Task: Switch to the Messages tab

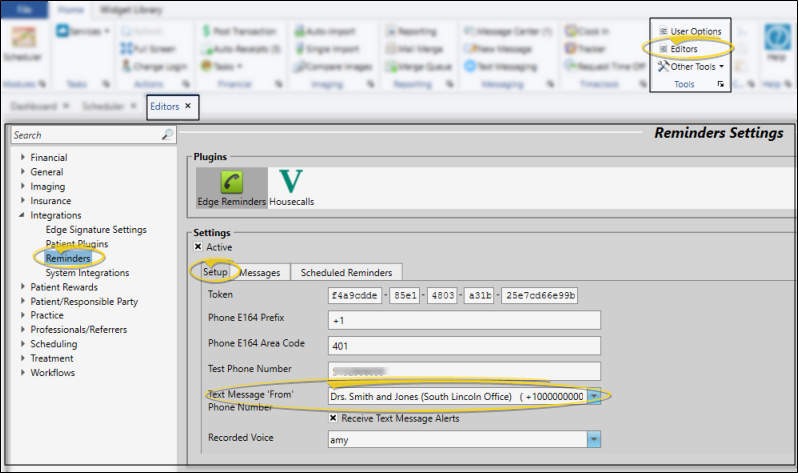Action: pos(260,272)
